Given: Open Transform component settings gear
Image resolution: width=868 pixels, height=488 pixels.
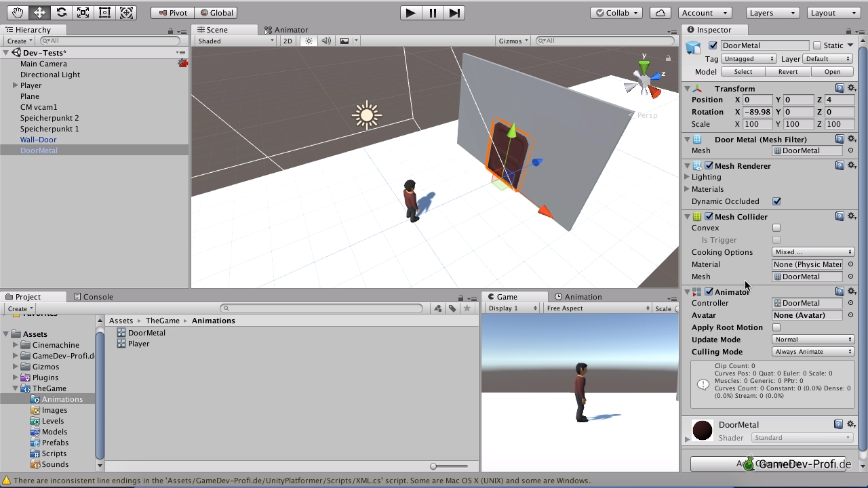Looking at the screenshot, I should click(x=852, y=88).
